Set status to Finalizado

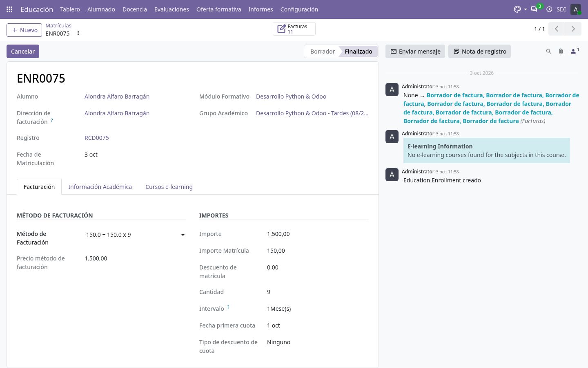(x=358, y=52)
